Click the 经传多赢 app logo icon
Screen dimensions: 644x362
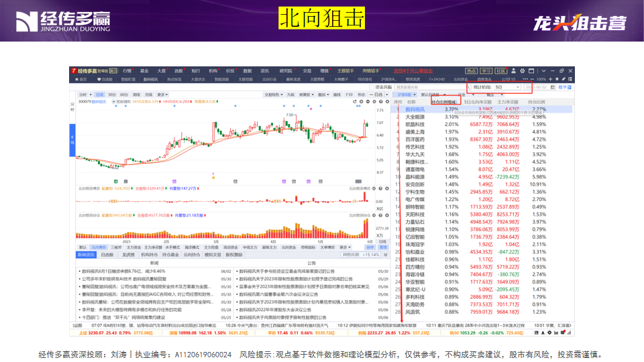(74, 70)
